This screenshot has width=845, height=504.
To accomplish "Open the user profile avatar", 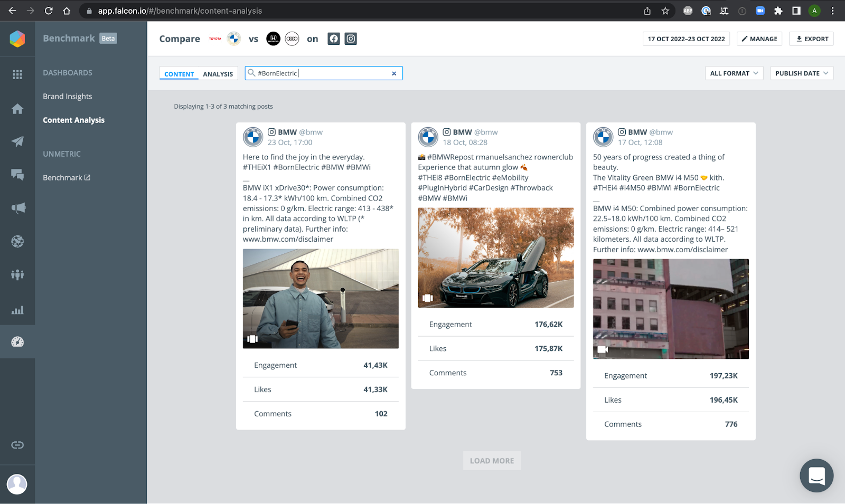I will click(17, 484).
